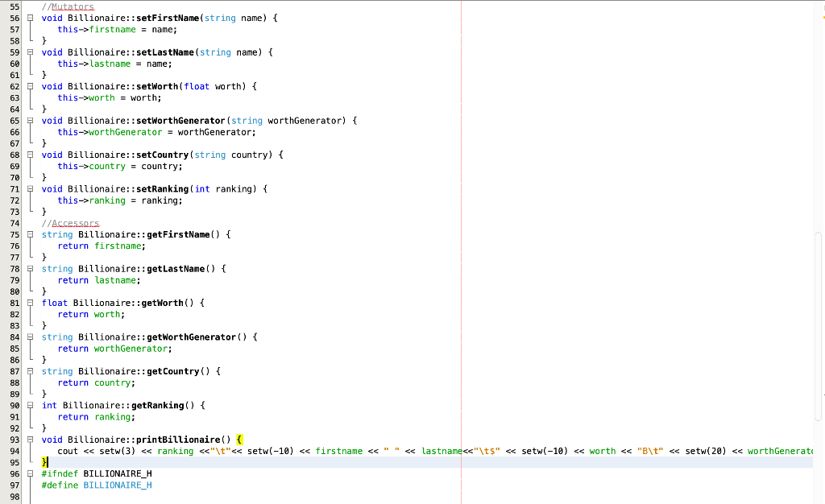Collapse the setWorthGenerator function fold marker
825x504 pixels.
[x=29, y=120]
